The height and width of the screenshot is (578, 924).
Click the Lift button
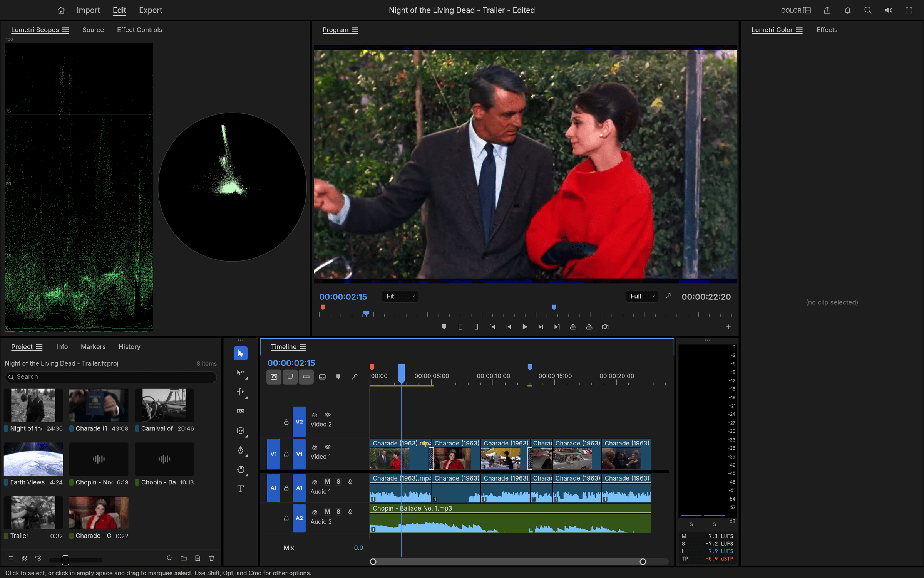point(573,327)
